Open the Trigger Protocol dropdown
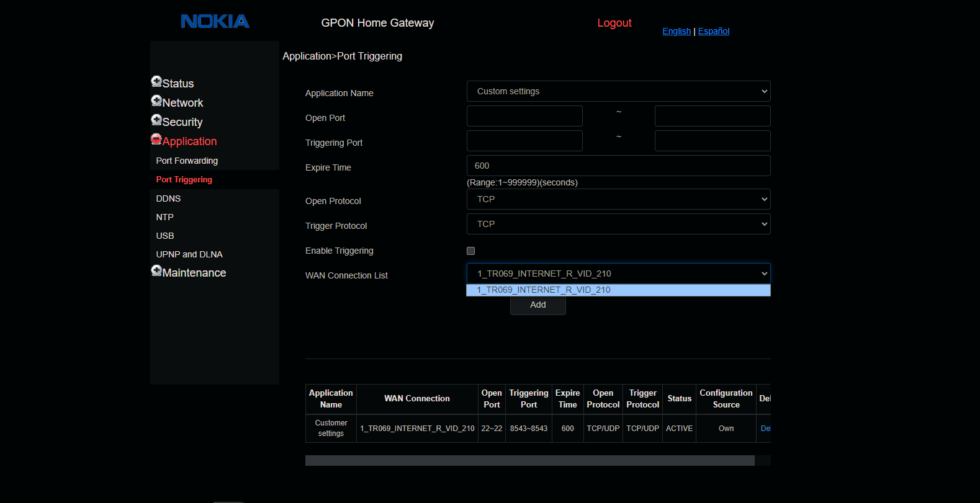This screenshot has width=980, height=503. [618, 224]
